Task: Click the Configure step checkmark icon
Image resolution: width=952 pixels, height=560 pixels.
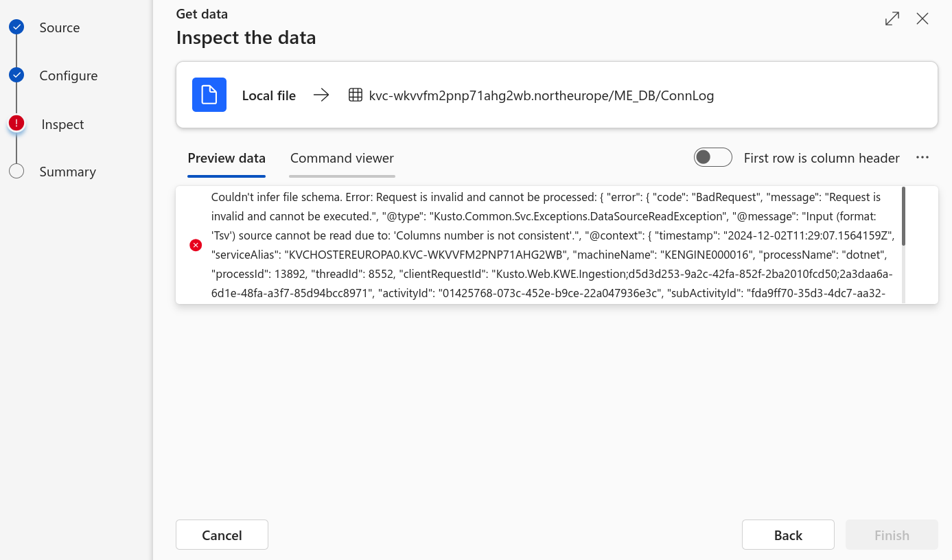Action: 16,75
